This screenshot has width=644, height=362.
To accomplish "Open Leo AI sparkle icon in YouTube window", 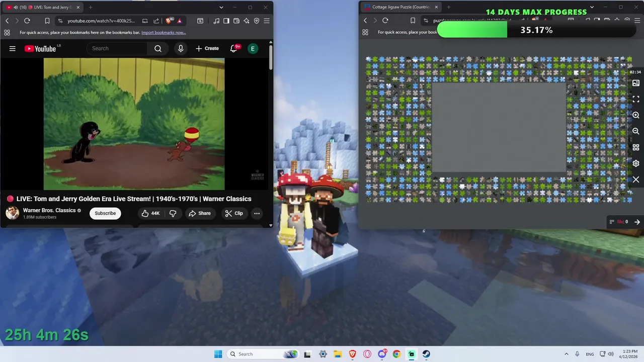I will tap(247, 21).
